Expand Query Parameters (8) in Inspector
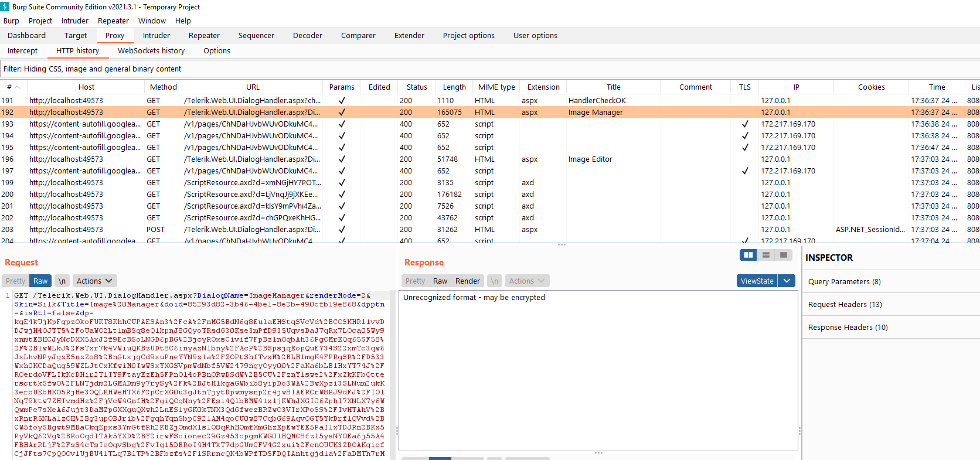Viewport: 980px width, 460px height. 844,281
